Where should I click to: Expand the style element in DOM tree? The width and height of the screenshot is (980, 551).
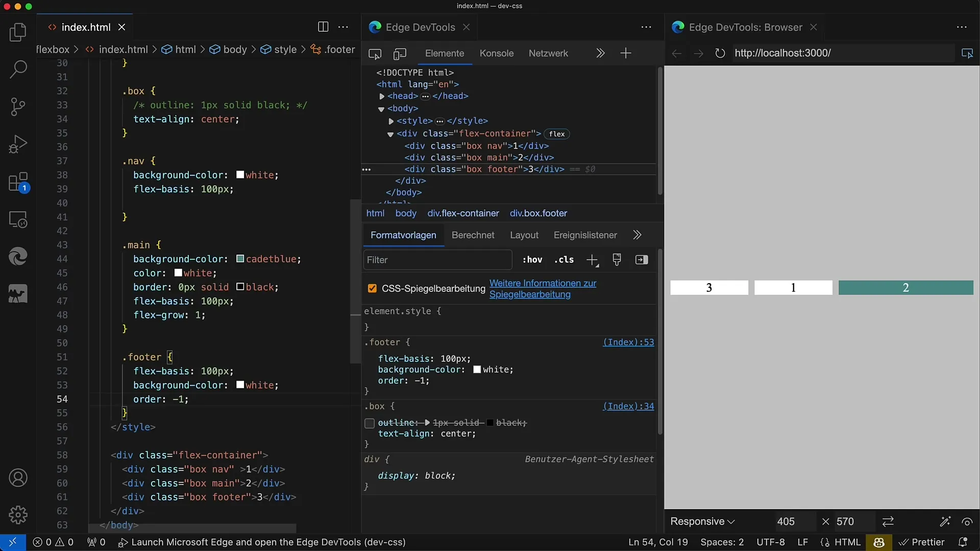point(390,120)
